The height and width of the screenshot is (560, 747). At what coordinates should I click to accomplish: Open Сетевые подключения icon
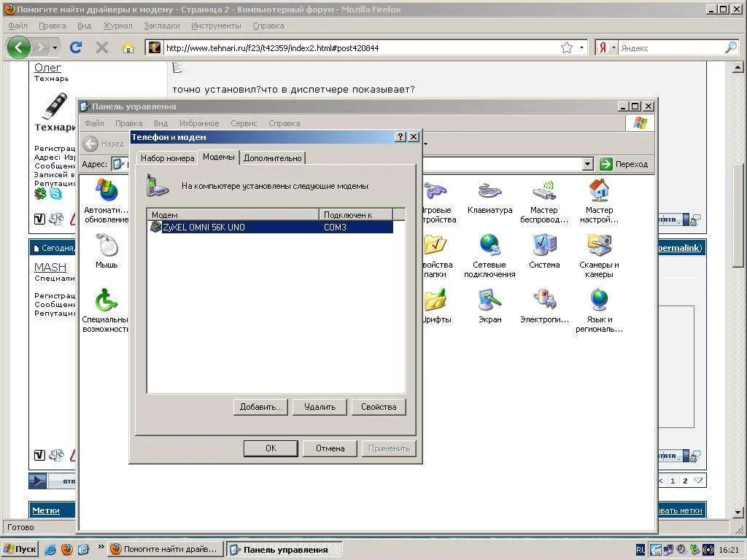click(x=489, y=249)
